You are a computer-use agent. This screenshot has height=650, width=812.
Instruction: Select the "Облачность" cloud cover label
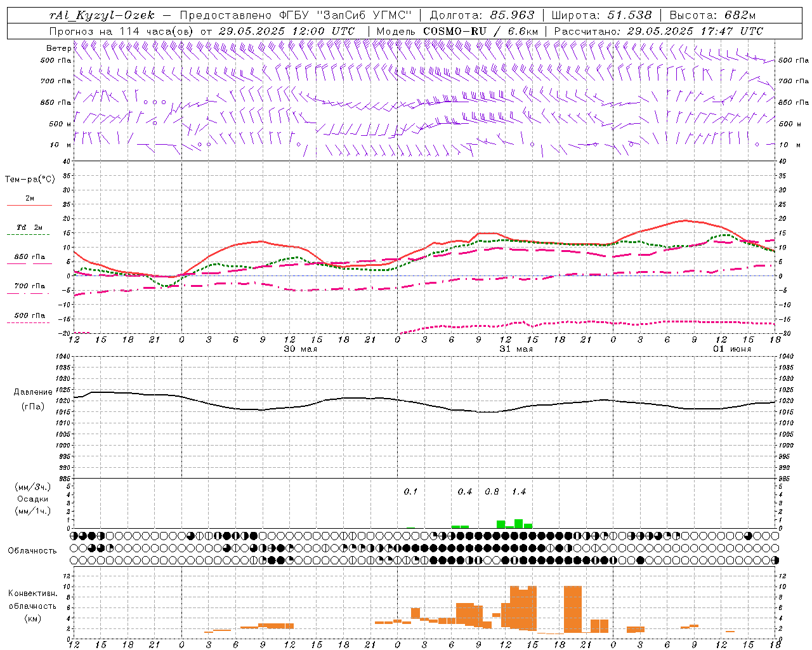(32, 551)
